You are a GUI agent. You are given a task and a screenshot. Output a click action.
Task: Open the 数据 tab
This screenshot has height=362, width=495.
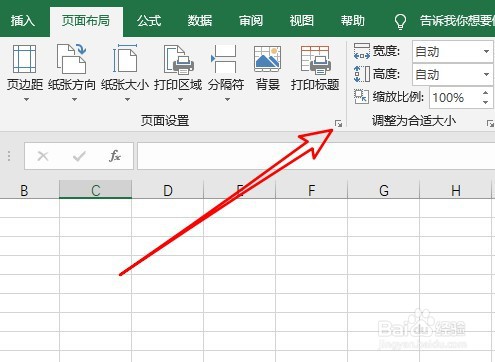point(200,21)
